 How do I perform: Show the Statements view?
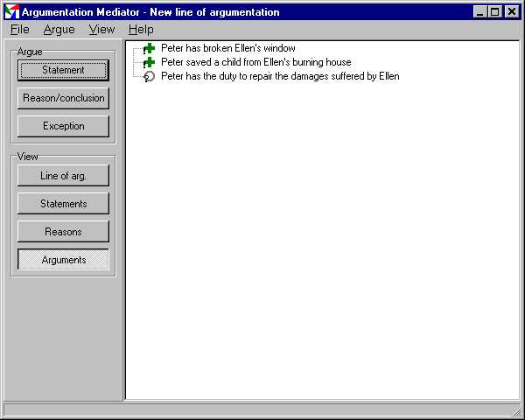point(63,204)
